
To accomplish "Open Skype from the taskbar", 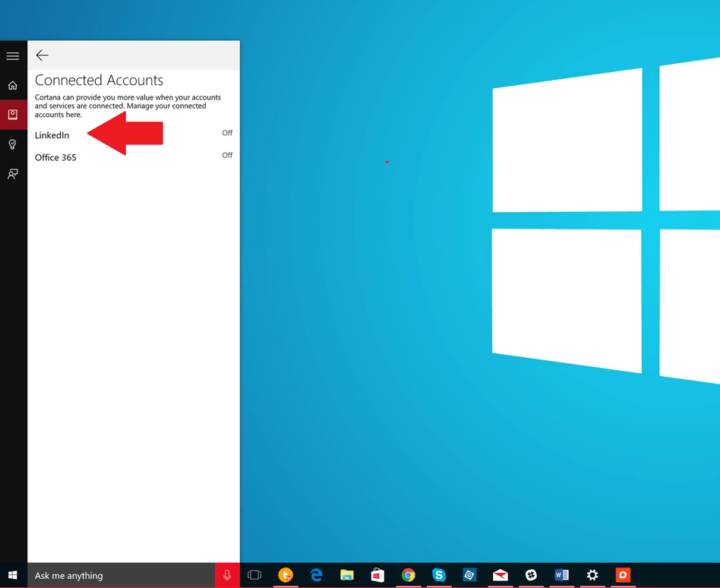I will click(438, 575).
